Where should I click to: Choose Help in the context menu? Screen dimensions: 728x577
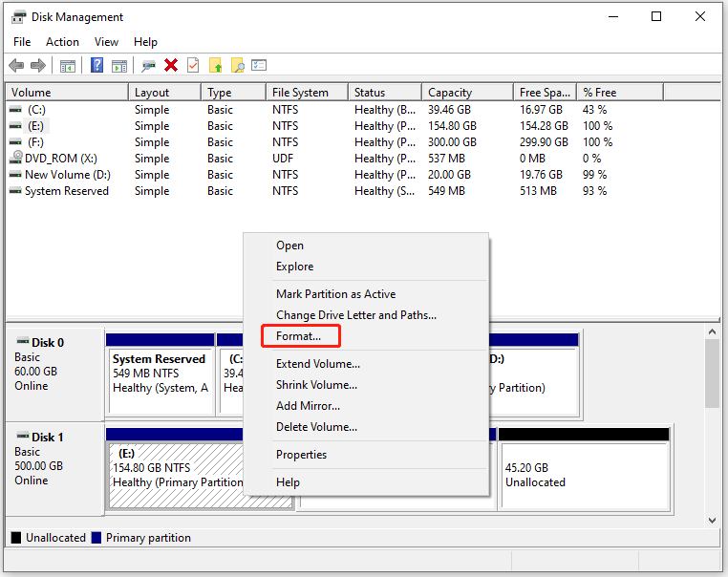pyautogui.click(x=366, y=482)
